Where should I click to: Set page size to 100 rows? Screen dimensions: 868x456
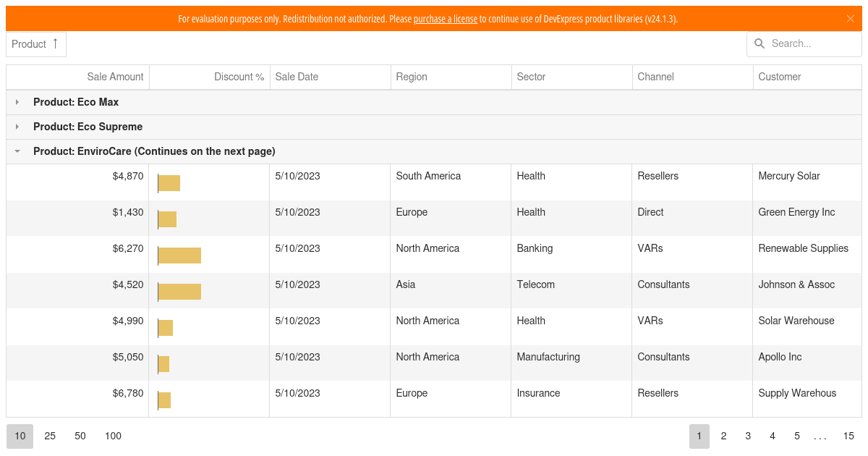point(113,436)
